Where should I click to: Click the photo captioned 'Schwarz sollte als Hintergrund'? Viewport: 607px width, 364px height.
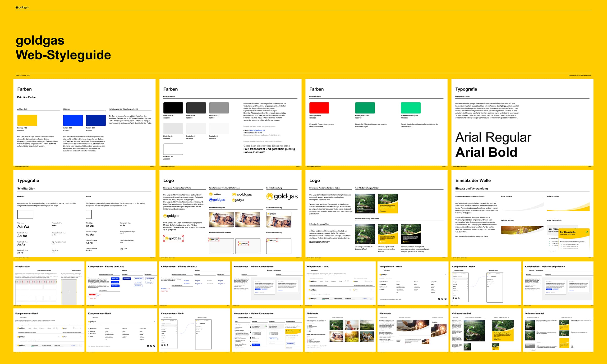tap(411, 234)
